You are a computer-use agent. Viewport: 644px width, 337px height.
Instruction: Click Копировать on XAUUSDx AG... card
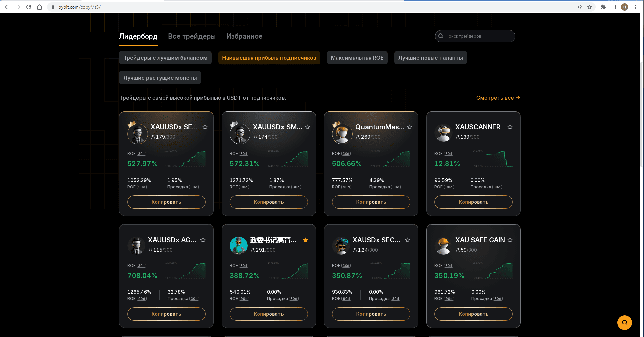point(166,314)
